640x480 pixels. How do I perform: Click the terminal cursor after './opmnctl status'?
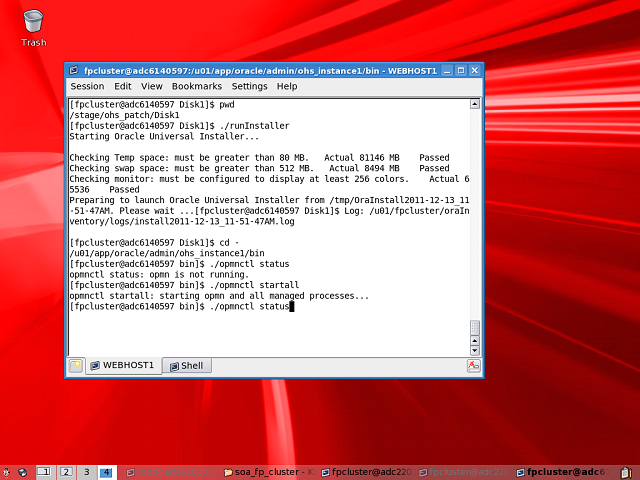292,306
